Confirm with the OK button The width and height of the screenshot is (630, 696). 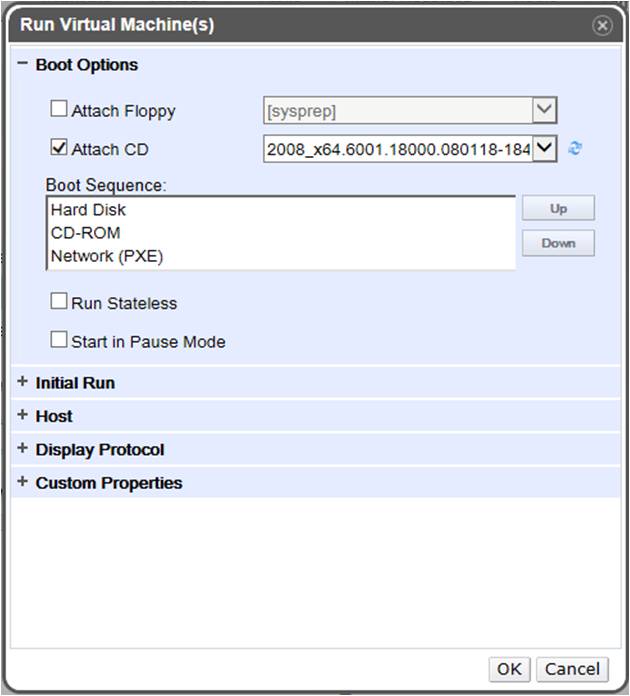pyautogui.click(x=509, y=669)
